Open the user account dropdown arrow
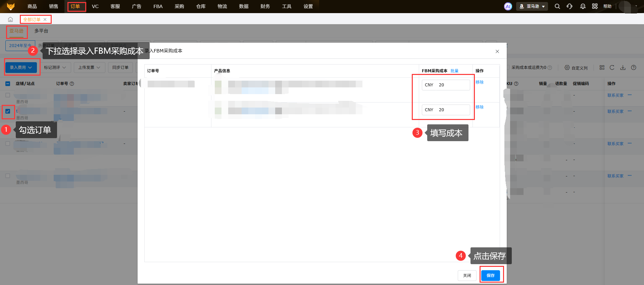The height and width of the screenshot is (285, 644). (x=636, y=6)
